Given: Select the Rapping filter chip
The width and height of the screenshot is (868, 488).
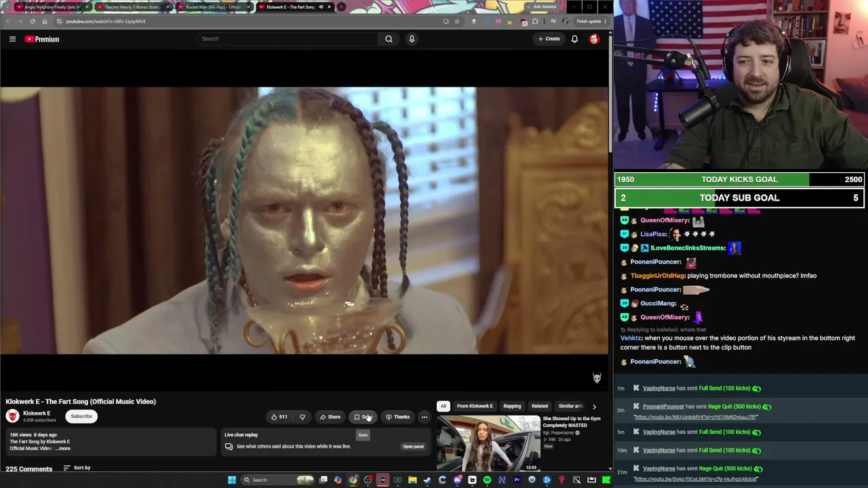Looking at the screenshot, I should [512, 406].
